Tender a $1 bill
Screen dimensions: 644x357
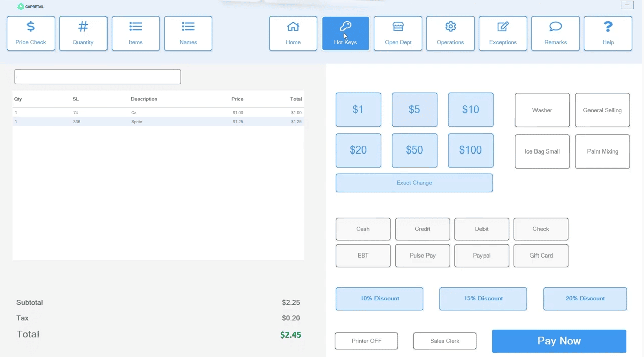coord(358,110)
